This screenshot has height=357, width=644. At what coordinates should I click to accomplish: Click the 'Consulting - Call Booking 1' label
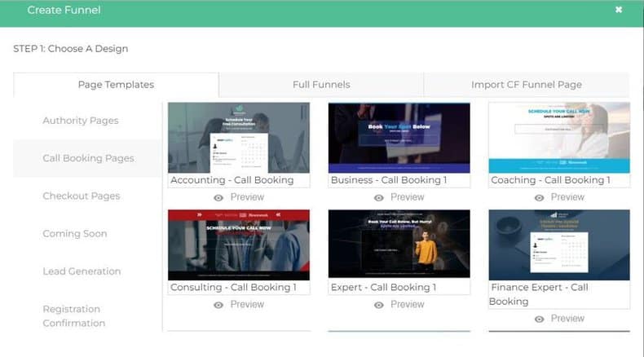pyautogui.click(x=233, y=287)
